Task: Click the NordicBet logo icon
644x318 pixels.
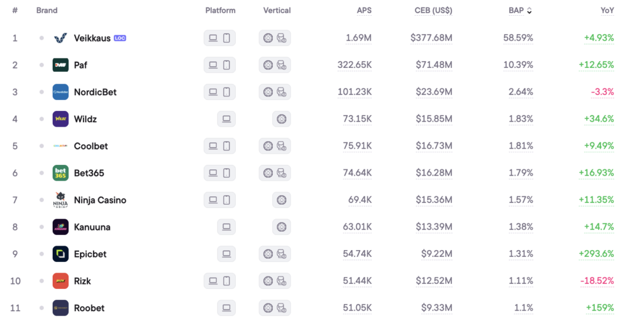Action: [60, 92]
